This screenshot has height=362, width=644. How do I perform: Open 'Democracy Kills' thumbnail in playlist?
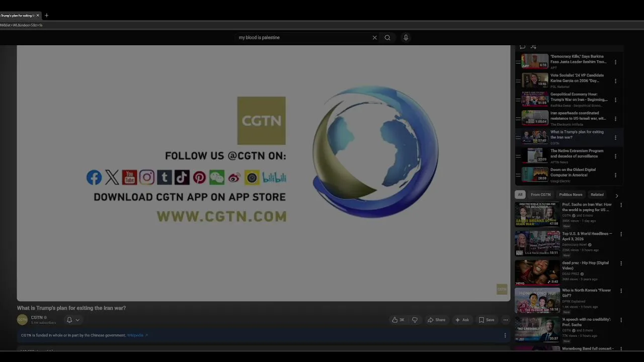[535, 61]
